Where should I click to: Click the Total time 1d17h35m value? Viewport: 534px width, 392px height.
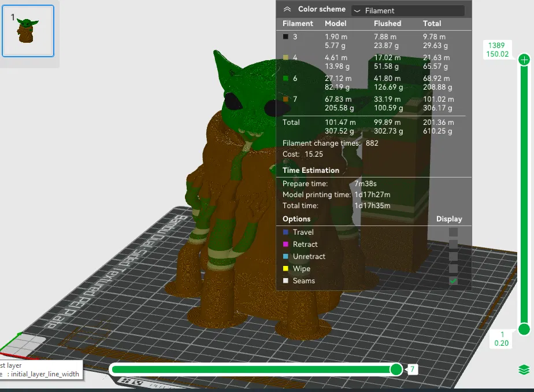pyautogui.click(x=372, y=206)
